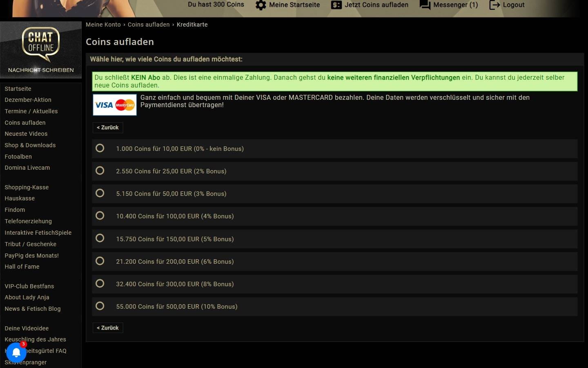
Task: Select 55.000 Coins for 500,00 EUR radio
Action: [x=100, y=306]
